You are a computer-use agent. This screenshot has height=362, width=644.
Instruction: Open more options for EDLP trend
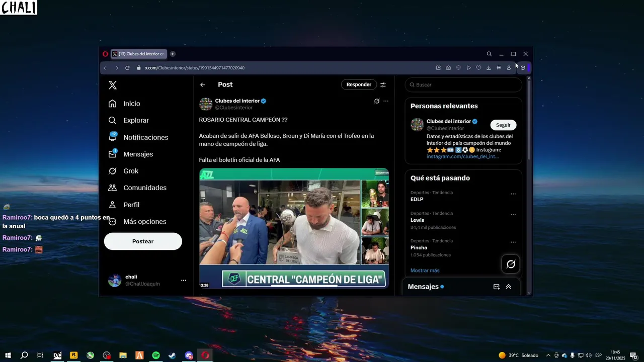pyautogui.click(x=513, y=194)
